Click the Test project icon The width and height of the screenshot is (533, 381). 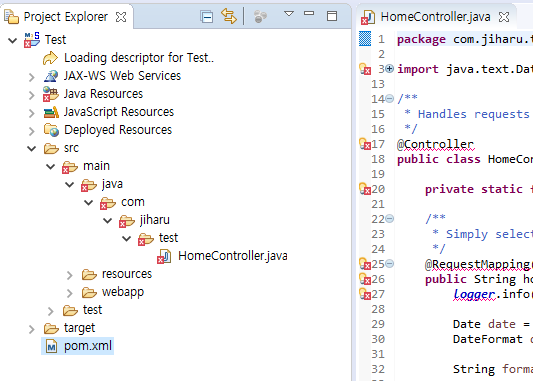coord(32,40)
